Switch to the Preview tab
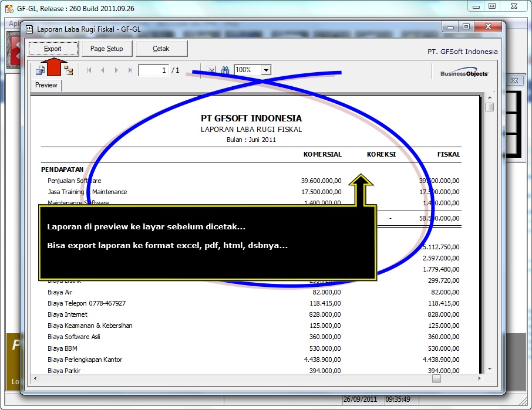532x410 pixels. click(x=46, y=85)
